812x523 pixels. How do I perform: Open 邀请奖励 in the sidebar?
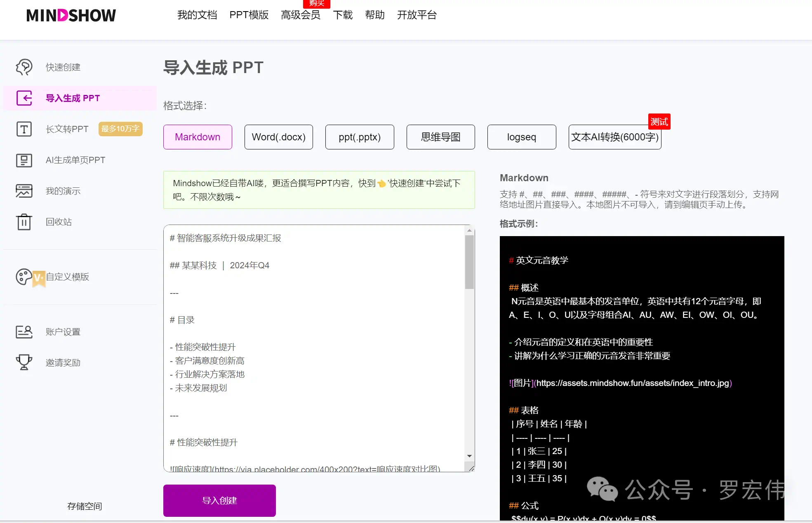63,363
